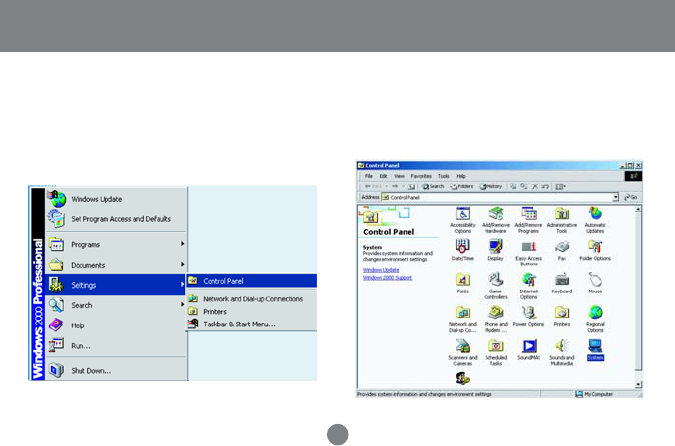This screenshot has height=446, width=675.
Task: Click the Up folder toolbar button
Action: (x=411, y=186)
